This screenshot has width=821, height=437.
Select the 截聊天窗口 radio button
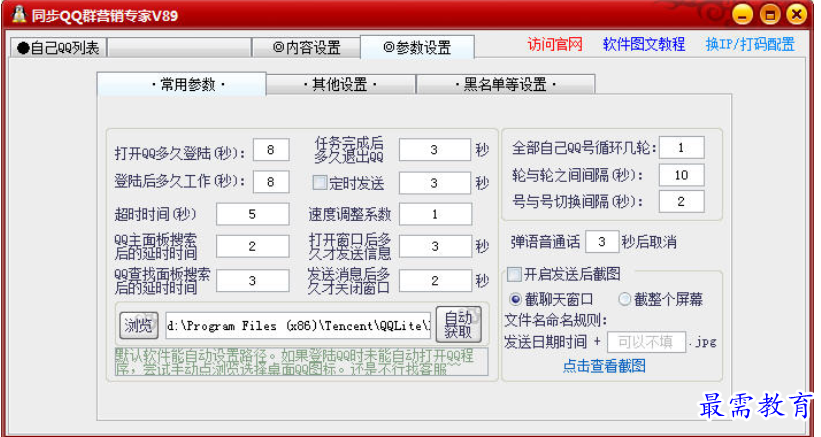coord(516,299)
